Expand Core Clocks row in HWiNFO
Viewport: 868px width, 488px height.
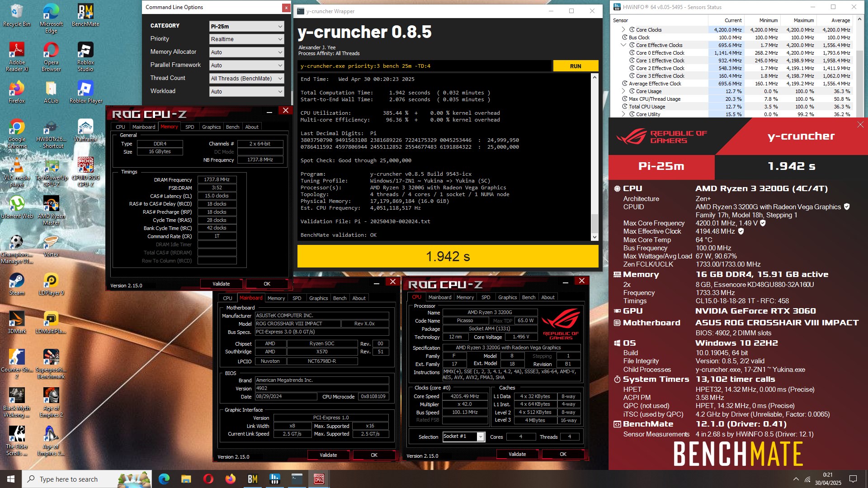point(624,30)
